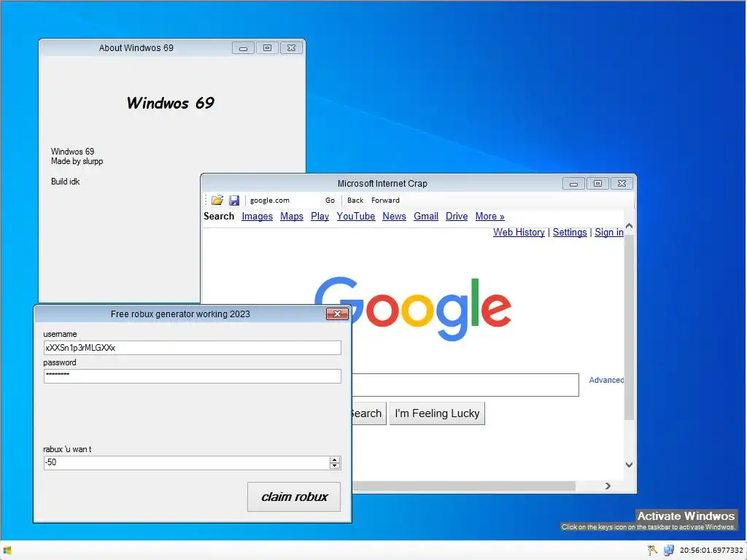
Task: Minimize the Microsoft Internet Crap window
Action: click(573, 183)
